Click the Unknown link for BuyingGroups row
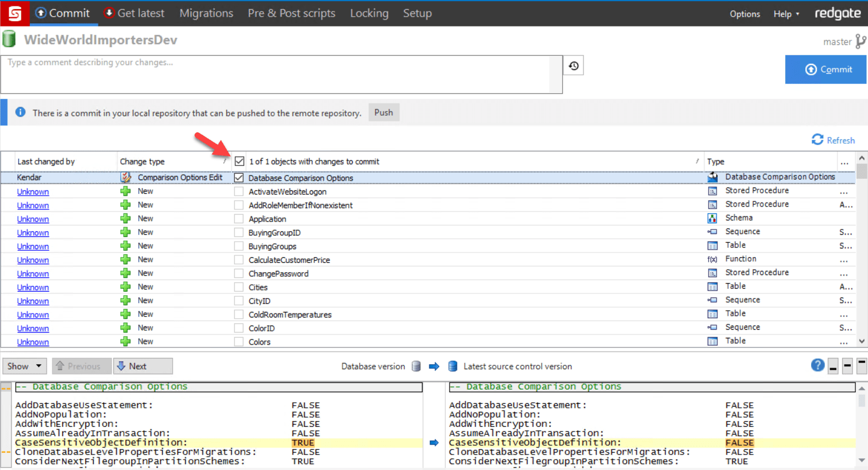This screenshot has width=868, height=470. (33, 246)
